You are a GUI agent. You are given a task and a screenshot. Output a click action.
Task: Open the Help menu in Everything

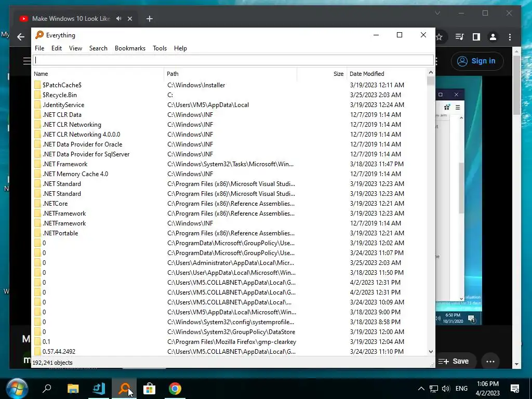pos(180,48)
